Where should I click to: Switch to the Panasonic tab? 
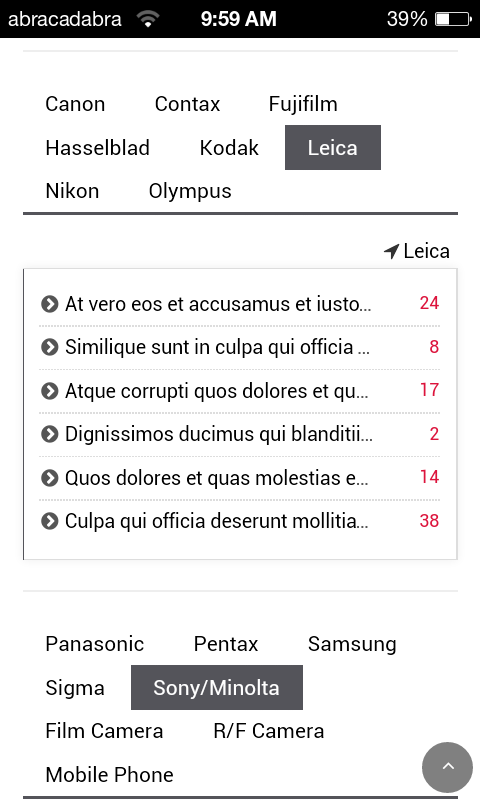(94, 644)
